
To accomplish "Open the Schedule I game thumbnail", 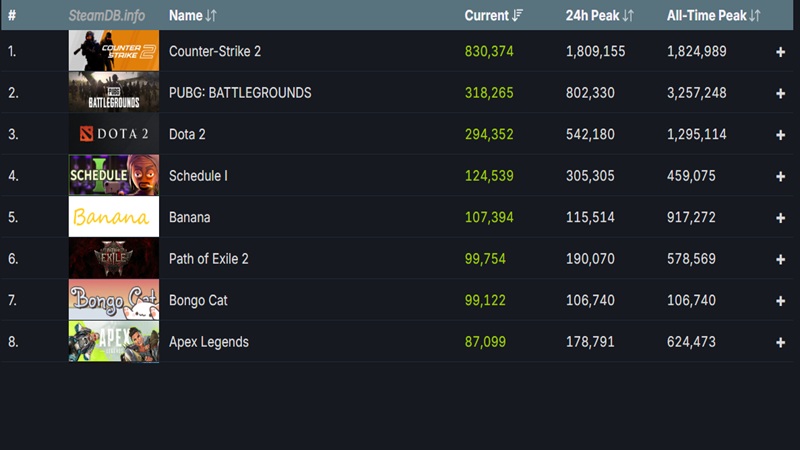I will [113, 176].
